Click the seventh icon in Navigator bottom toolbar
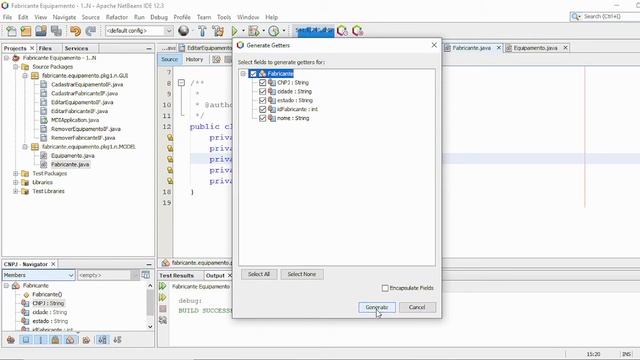Image resolution: width=640 pixels, height=360 pixels. pos(102,340)
